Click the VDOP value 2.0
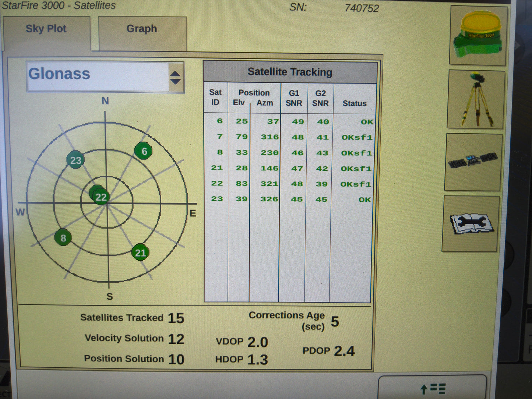532x399 pixels. coord(257,342)
